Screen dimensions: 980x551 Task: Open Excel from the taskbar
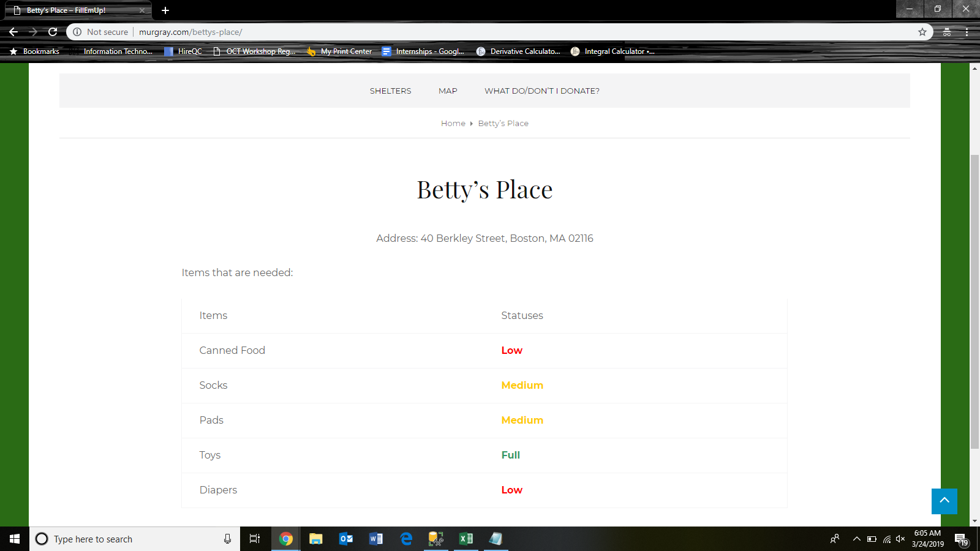(x=466, y=539)
